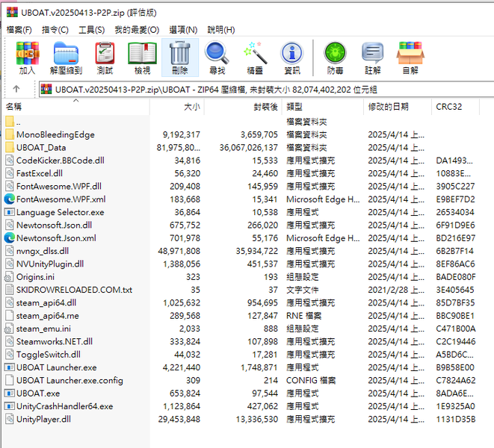Sort by the CRC32 column header
This screenshot has height=448, width=494.
(456, 107)
